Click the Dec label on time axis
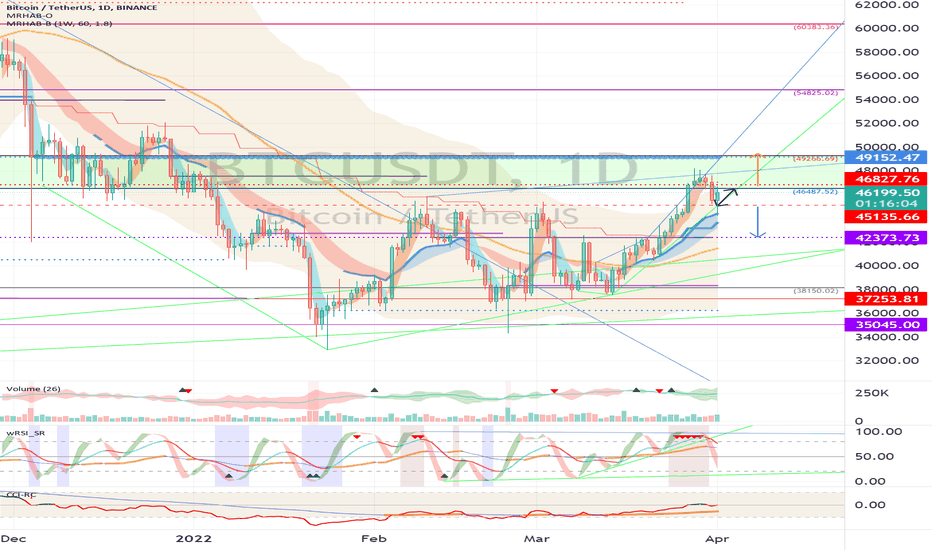The height and width of the screenshot is (550, 932). pyautogui.click(x=13, y=539)
